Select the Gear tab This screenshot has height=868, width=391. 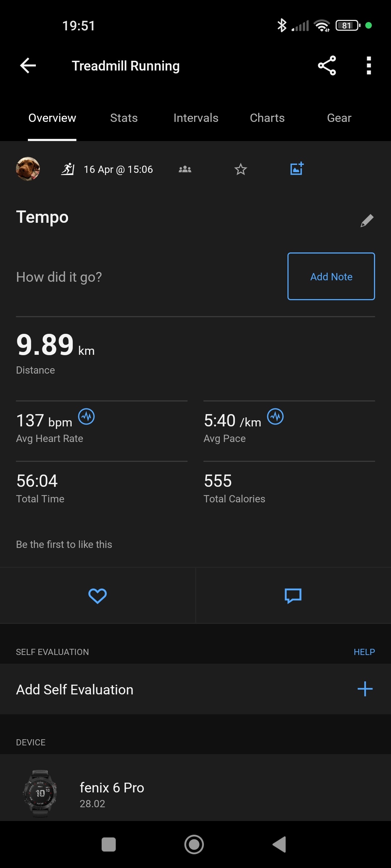click(x=339, y=118)
